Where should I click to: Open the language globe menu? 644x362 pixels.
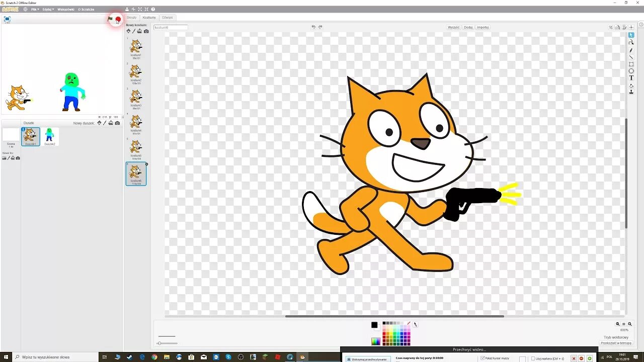pyautogui.click(x=25, y=9)
